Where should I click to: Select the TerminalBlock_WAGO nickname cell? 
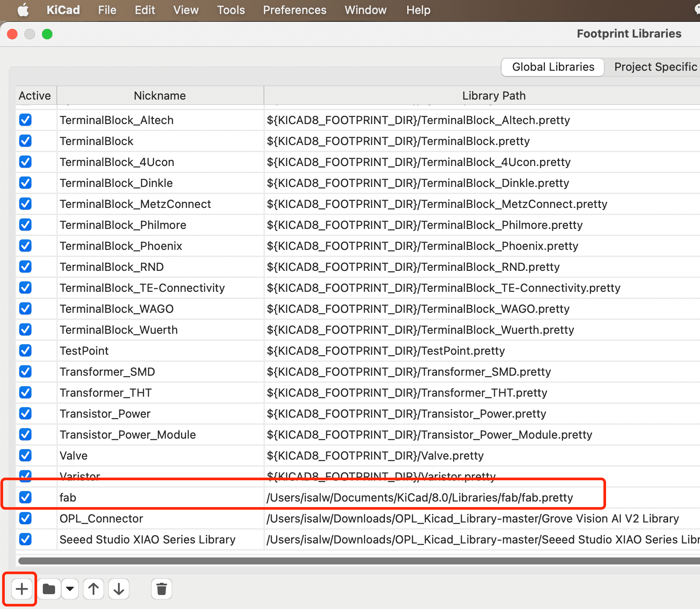click(x=160, y=308)
